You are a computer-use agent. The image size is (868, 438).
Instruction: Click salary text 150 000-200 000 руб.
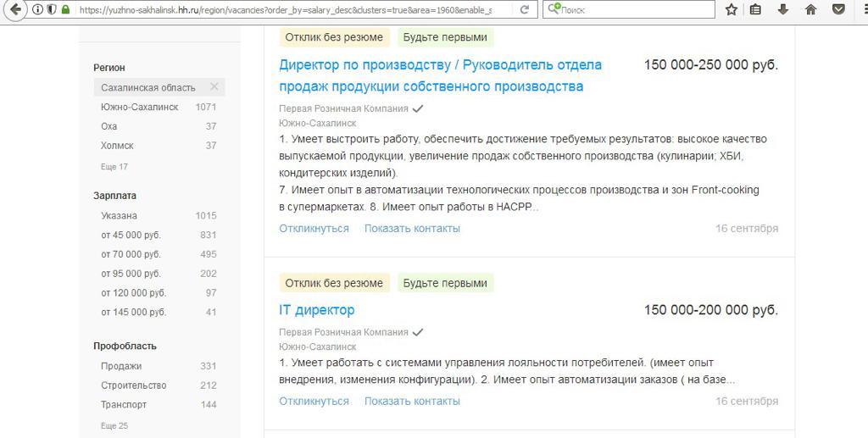pos(711,310)
